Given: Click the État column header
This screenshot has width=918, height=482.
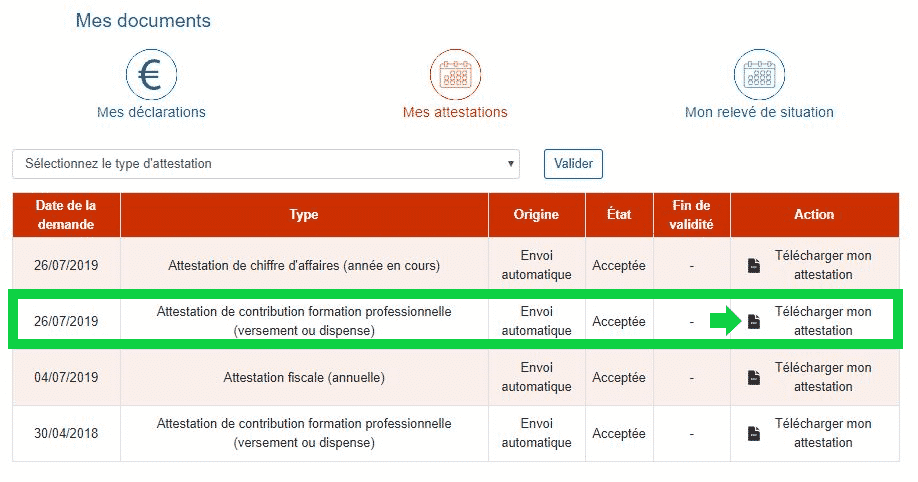Looking at the screenshot, I should (619, 215).
